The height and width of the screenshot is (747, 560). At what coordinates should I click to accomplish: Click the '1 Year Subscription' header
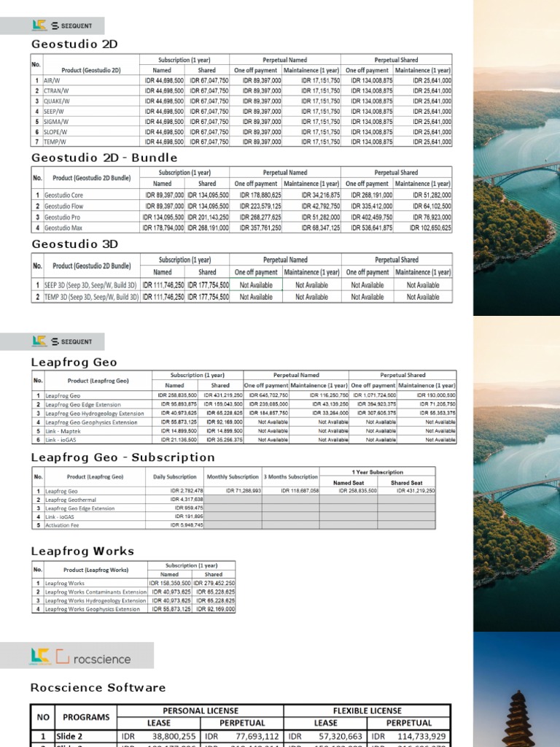pyautogui.click(x=378, y=472)
